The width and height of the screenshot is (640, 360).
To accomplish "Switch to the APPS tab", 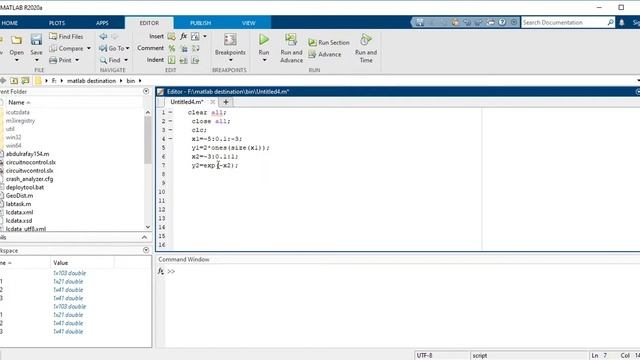I will [102, 23].
